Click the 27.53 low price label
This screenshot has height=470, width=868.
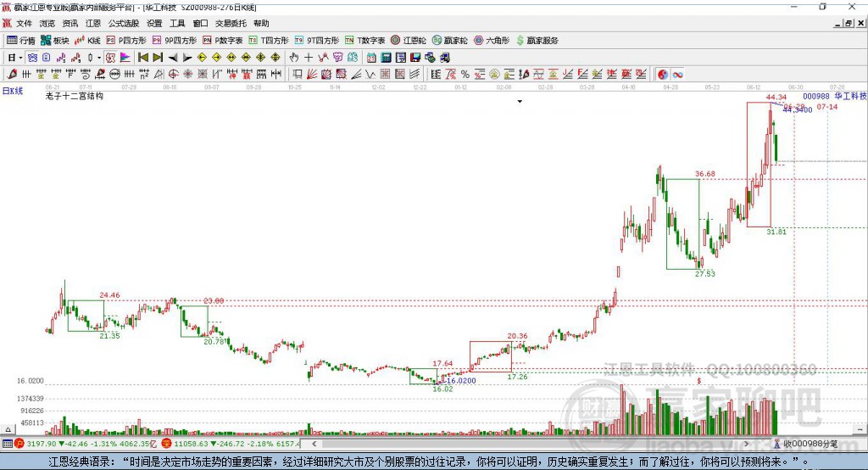click(705, 274)
